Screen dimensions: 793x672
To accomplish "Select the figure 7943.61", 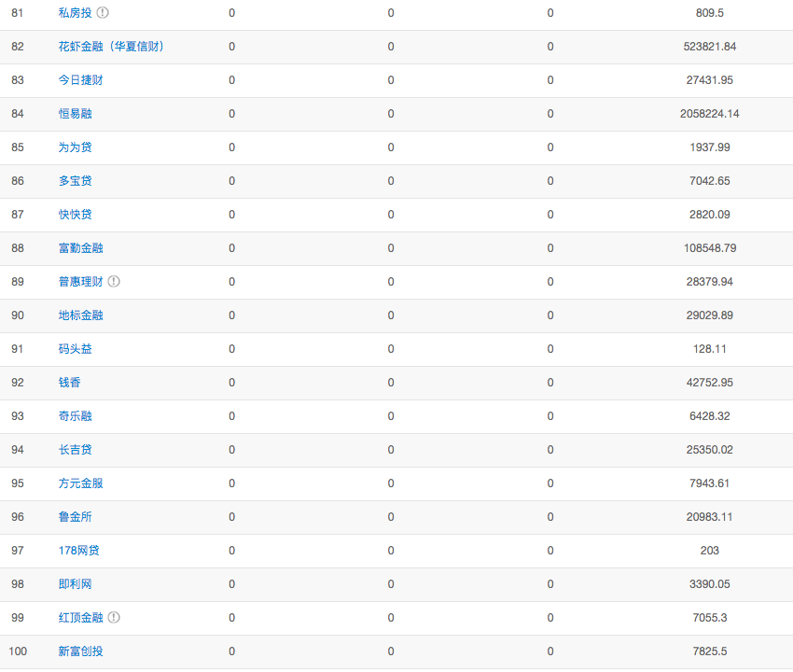I will [710, 483].
